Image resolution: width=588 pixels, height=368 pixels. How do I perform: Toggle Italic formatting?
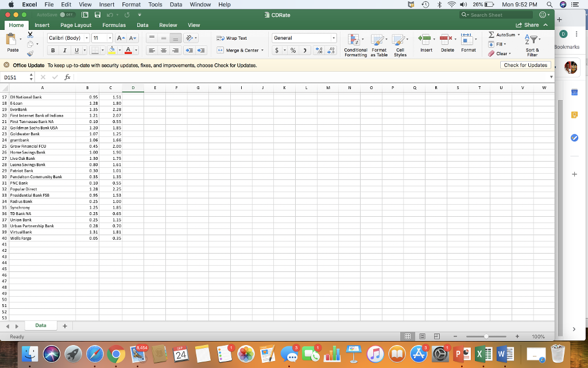(64, 51)
